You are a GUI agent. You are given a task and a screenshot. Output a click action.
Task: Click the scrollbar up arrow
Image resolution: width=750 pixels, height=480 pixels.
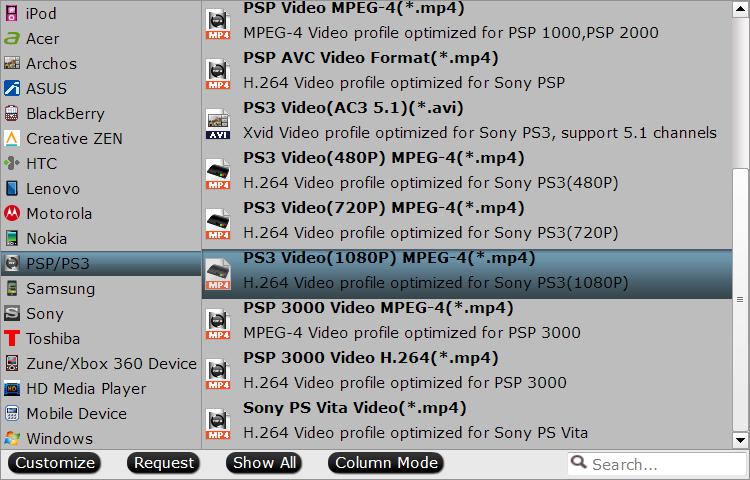[x=740, y=10]
